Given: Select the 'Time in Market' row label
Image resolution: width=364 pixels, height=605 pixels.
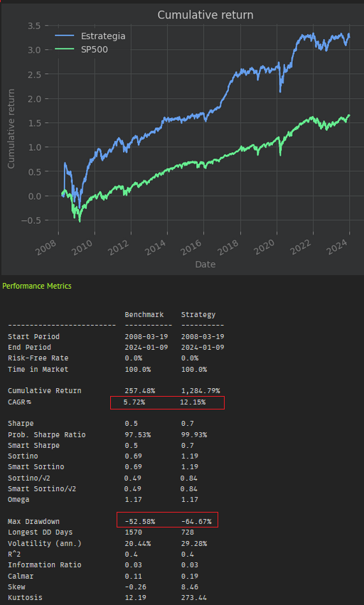Looking at the screenshot, I should 38,369.
